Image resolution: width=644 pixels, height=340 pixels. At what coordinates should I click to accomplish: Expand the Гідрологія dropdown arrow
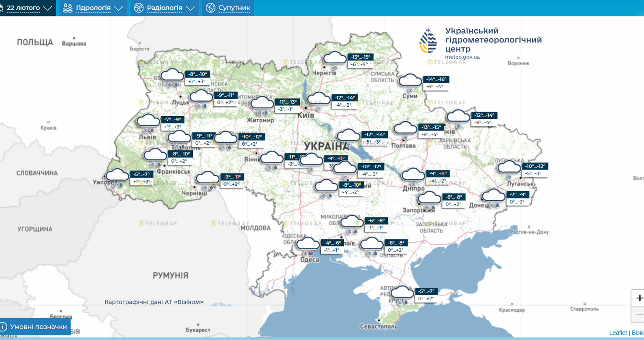(x=119, y=8)
